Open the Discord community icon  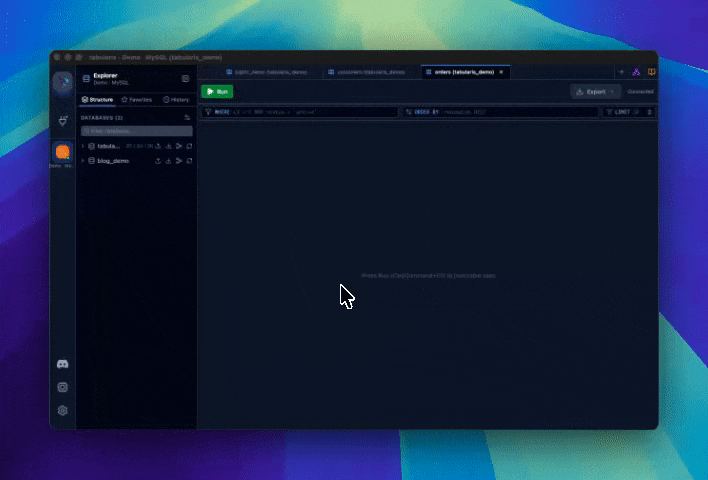tap(63, 364)
